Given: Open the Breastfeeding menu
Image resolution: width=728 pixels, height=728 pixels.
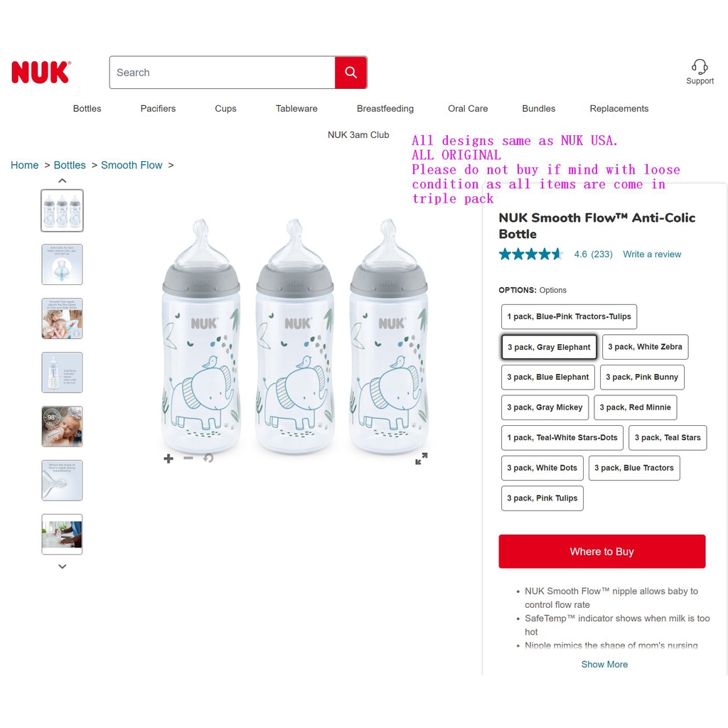Looking at the screenshot, I should [385, 109].
